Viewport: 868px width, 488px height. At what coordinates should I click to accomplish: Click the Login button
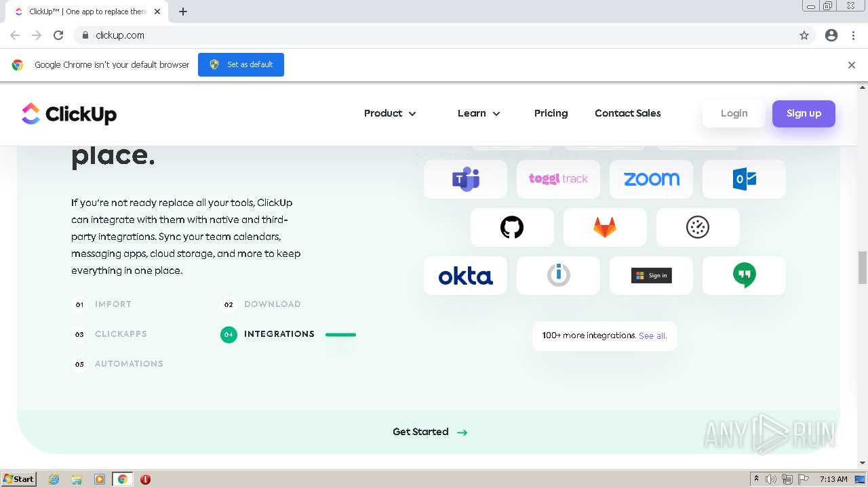click(x=734, y=113)
